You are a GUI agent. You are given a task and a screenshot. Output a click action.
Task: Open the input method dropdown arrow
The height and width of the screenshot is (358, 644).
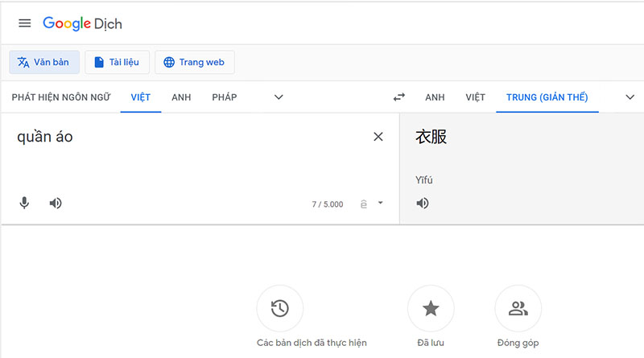tap(380, 204)
